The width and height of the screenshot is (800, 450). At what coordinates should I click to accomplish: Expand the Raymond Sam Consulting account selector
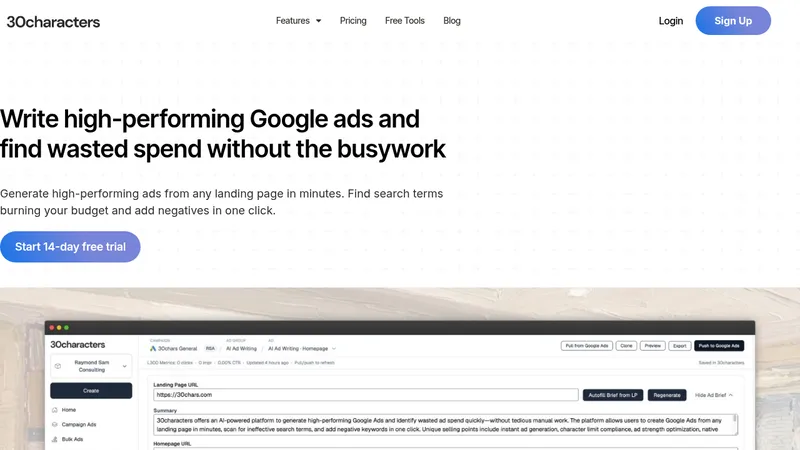tap(91, 366)
